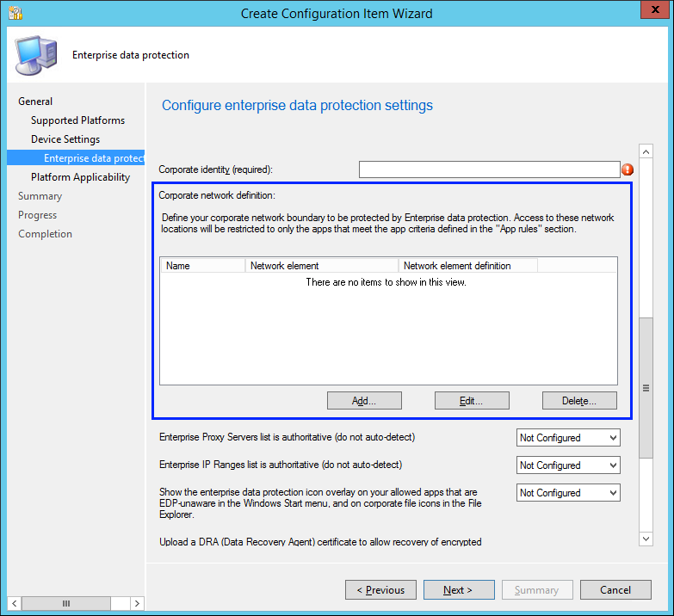This screenshot has width=674, height=616.
Task: Click the settings pane scroll down arrow
Action: coord(646,539)
